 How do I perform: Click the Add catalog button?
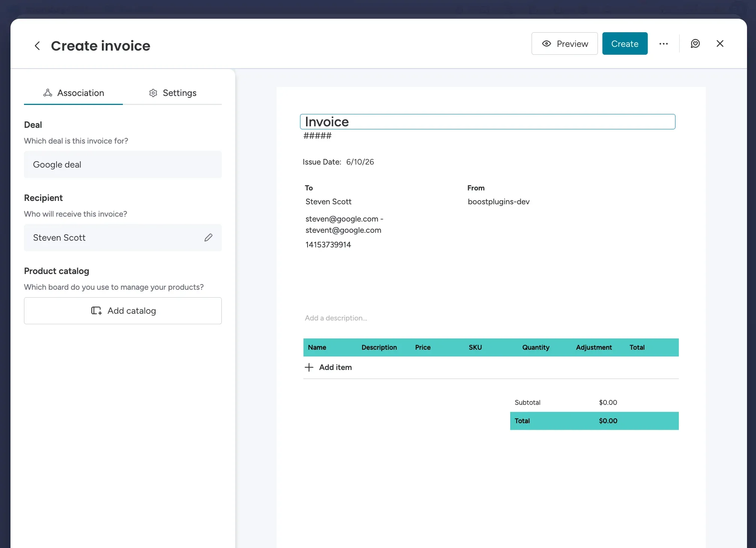click(123, 311)
